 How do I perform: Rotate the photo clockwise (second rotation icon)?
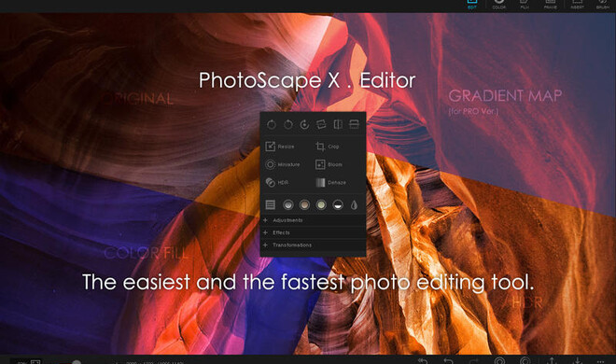(x=288, y=125)
